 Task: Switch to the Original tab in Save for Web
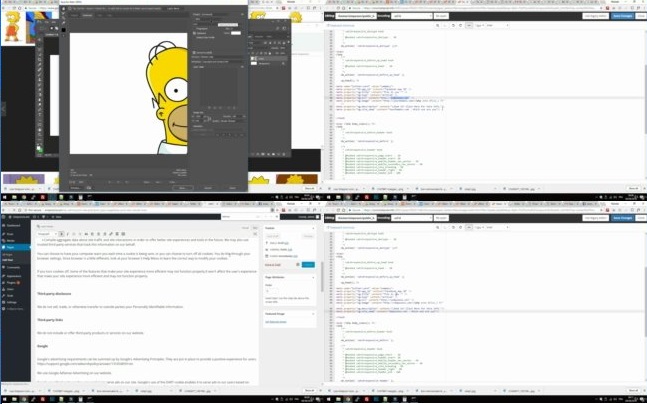(x=74, y=15)
